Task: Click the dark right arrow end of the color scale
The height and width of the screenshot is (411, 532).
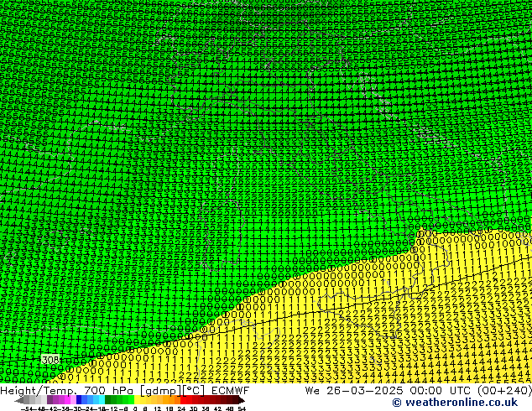Action: (242, 400)
